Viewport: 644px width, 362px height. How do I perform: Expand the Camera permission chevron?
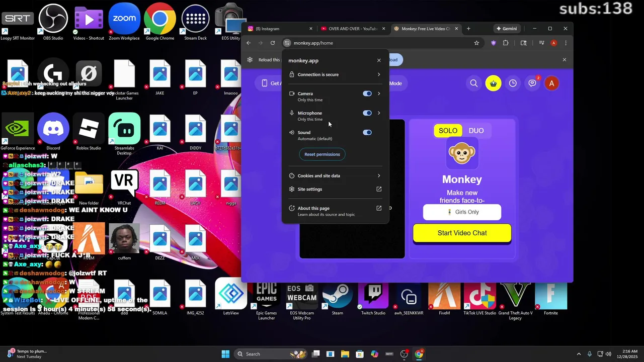[379, 94]
